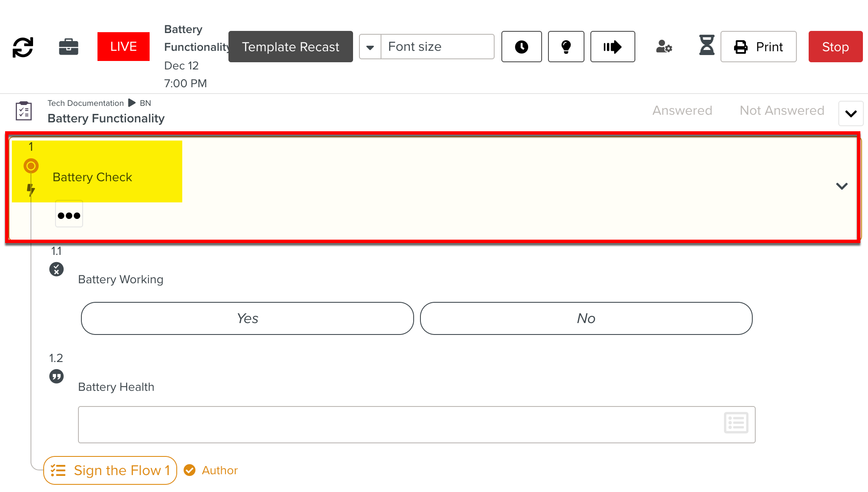The image size is (868, 492).
Task: Click the three-dot menu under Battery Check
Action: tap(69, 214)
